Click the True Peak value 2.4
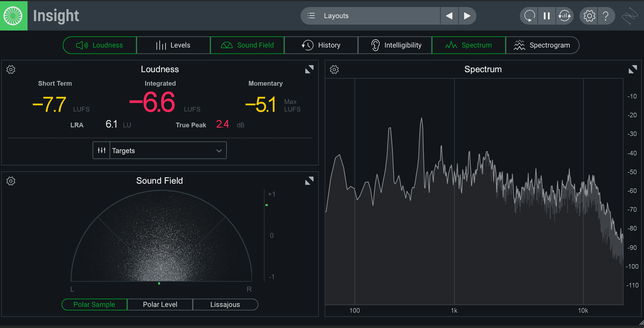 pos(223,124)
